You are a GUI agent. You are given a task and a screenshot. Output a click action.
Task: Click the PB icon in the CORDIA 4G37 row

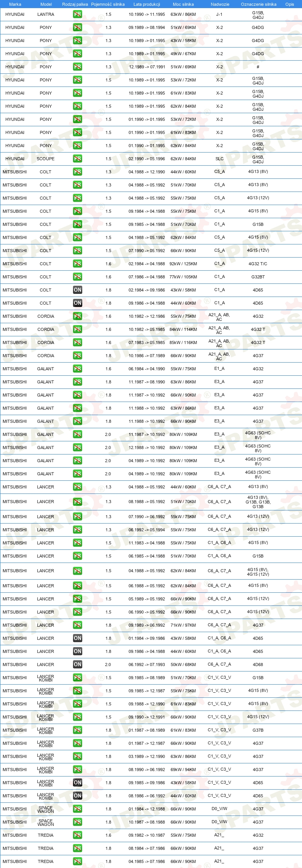point(77,356)
